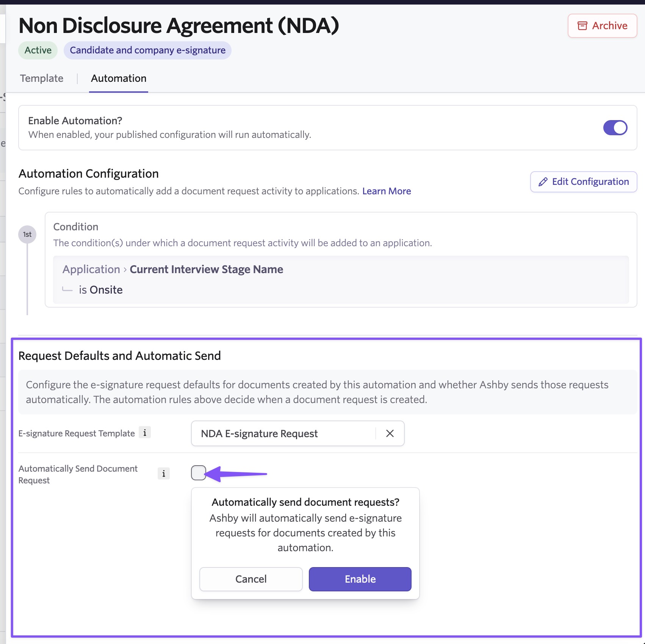Click the Candidate and company e-signature badge

147,50
